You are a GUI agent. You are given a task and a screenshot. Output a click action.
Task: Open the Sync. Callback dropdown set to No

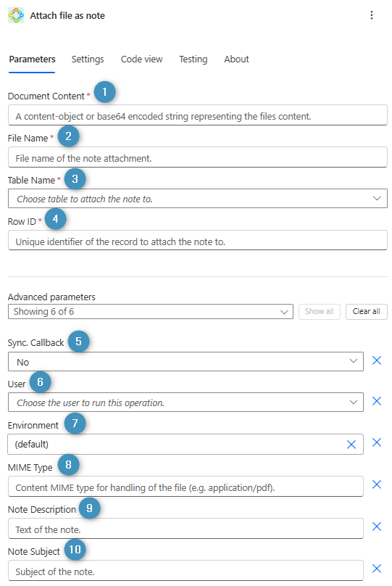click(185, 361)
